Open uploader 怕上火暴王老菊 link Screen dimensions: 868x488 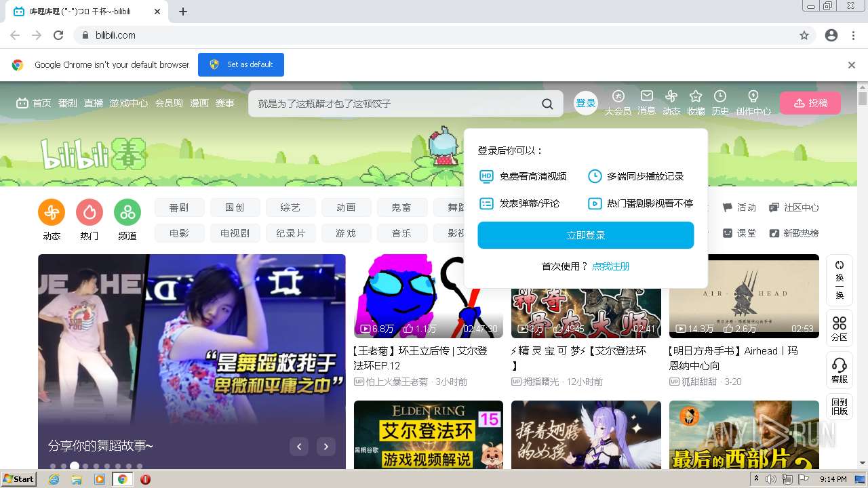[x=397, y=382]
